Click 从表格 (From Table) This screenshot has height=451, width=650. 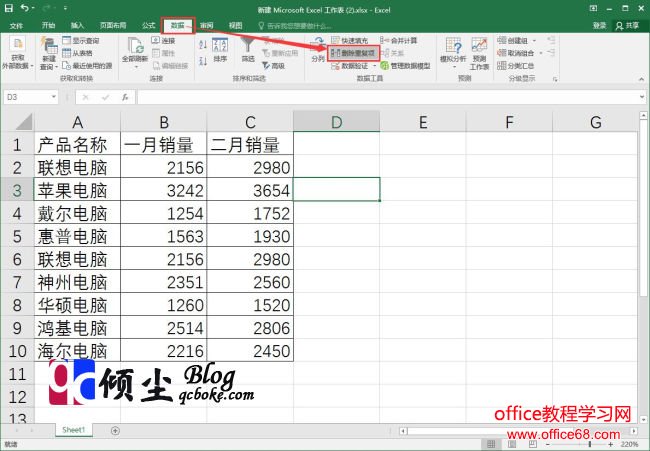coord(78,53)
